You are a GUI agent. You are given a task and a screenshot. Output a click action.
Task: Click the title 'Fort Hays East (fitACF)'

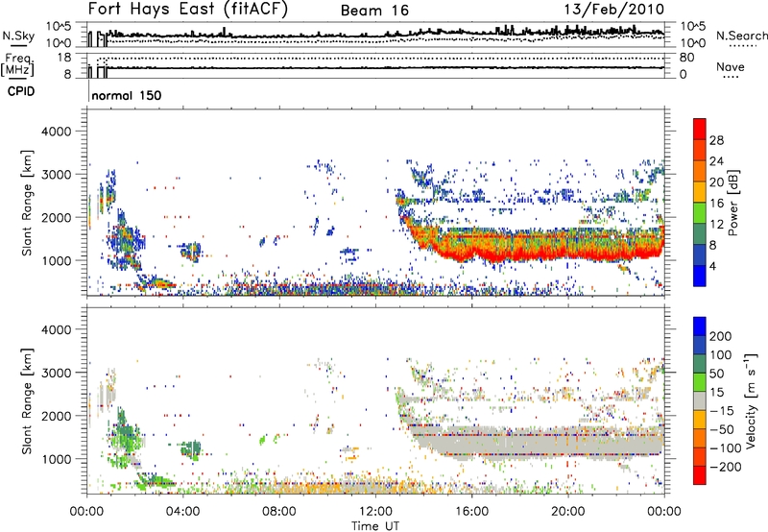(x=188, y=10)
